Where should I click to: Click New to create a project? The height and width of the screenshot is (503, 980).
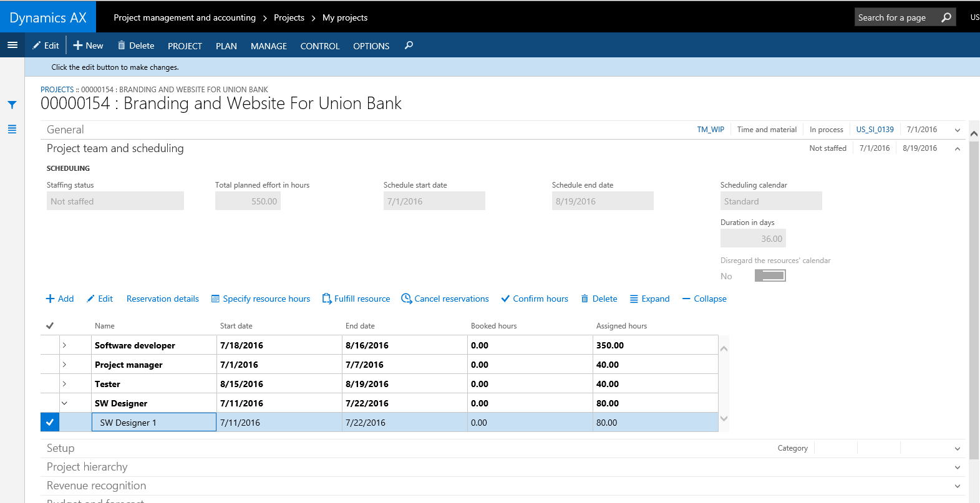tap(88, 46)
